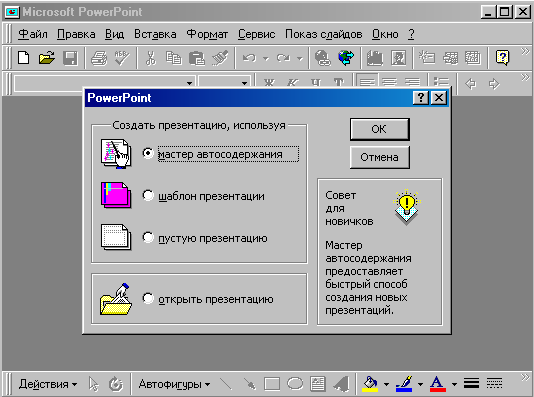This screenshot has width=534, height=397.
Task: Select the Text Box tool
Action: tap(318, 384)
